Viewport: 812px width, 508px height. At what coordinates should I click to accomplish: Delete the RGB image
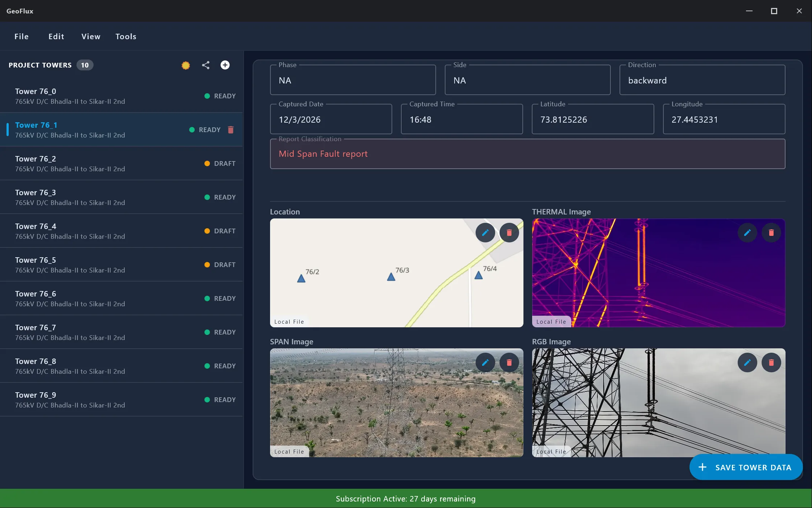(771, 362)
